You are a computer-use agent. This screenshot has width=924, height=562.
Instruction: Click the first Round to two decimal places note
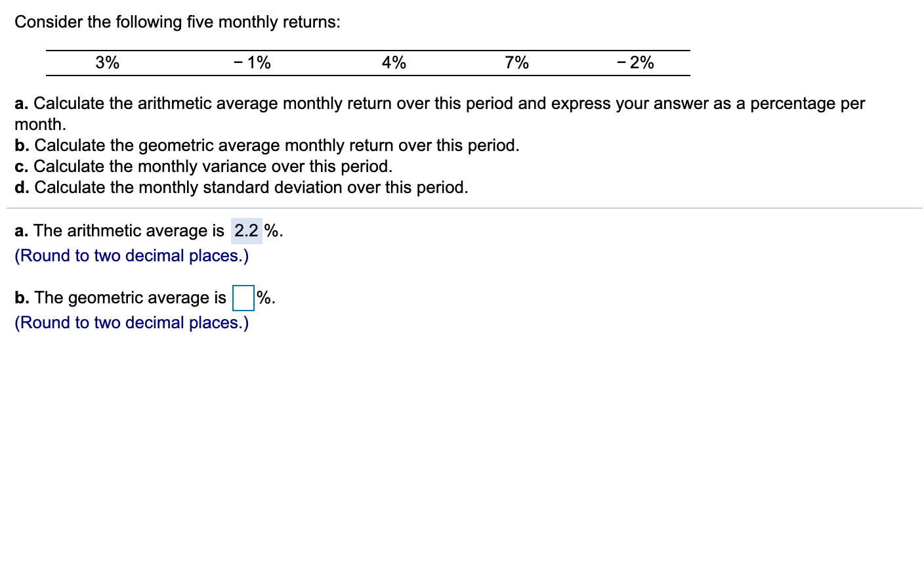(x=131, y=255)
